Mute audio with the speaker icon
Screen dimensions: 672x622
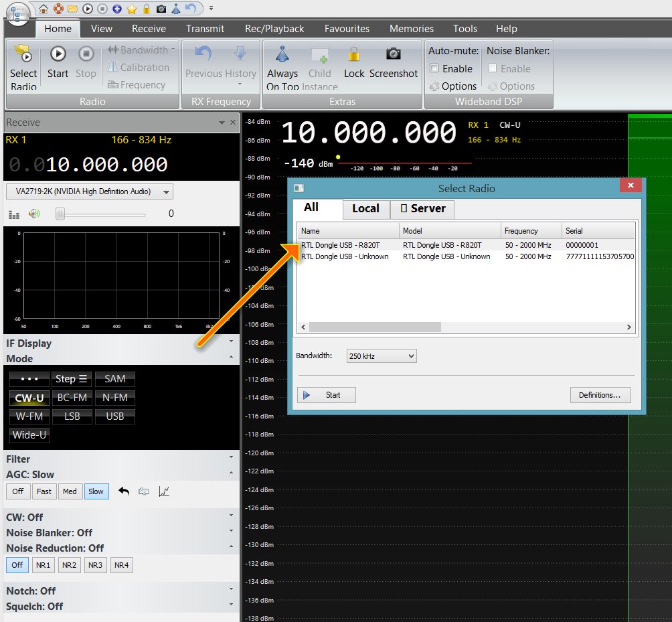[x=34, y=214]
